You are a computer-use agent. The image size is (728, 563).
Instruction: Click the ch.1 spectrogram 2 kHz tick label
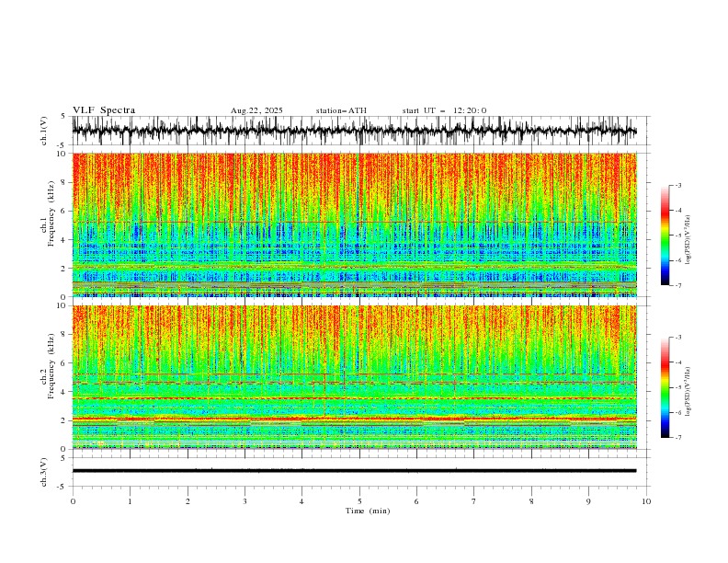pos(65,269)
